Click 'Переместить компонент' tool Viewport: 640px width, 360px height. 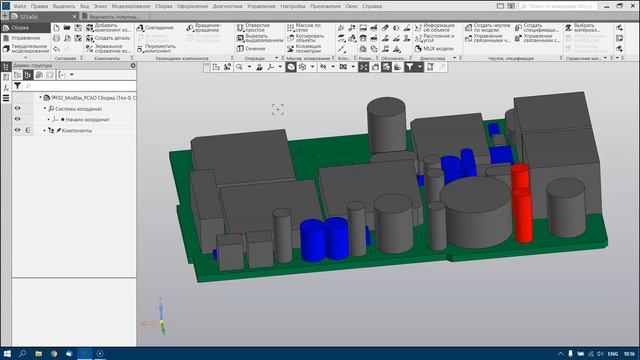click(156, 49)
